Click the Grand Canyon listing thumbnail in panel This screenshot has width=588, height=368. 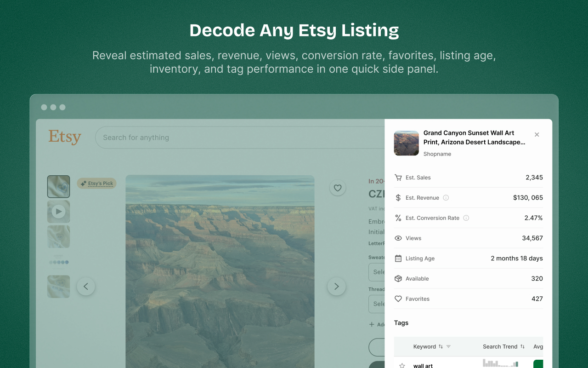click(x=407, y=143)
